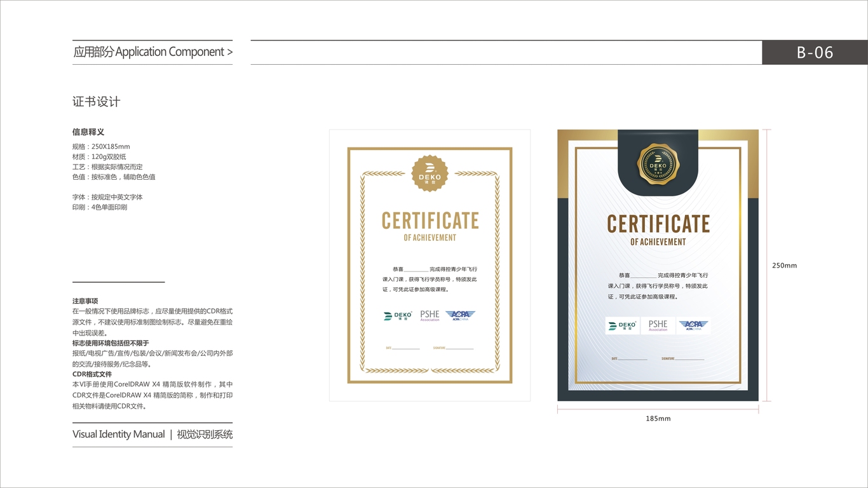The width and height of the screenshot is (868, 488).
Task: Select the ACPA China logo on the left certificate
Action: click(x=460, y=315)
